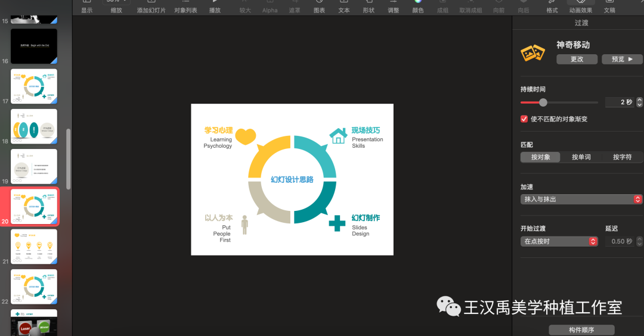This screenshot has height=336, width=644.
Task: Click the beige person icon on slide
Action: [x=245, y=225]
